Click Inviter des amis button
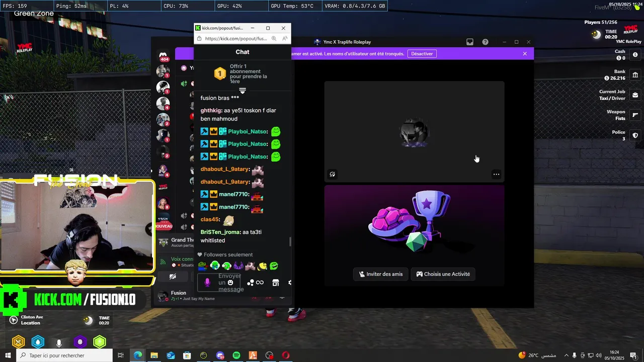Image resolution: width=644 pixels, height=362 pixels. pos(381,274)
